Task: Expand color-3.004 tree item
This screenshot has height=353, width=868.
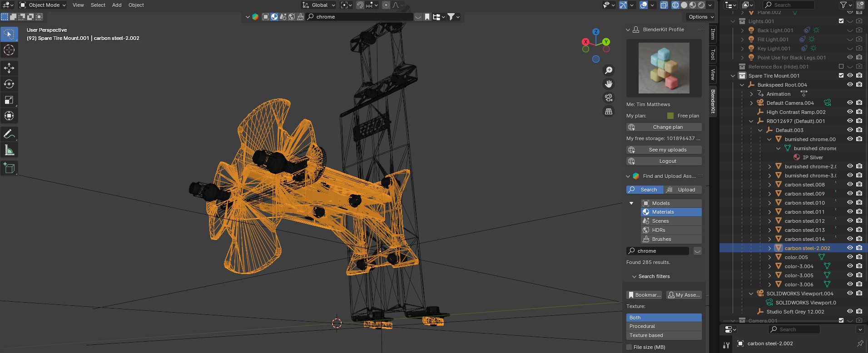Action: pyautogui.click(x=769, y=266)
